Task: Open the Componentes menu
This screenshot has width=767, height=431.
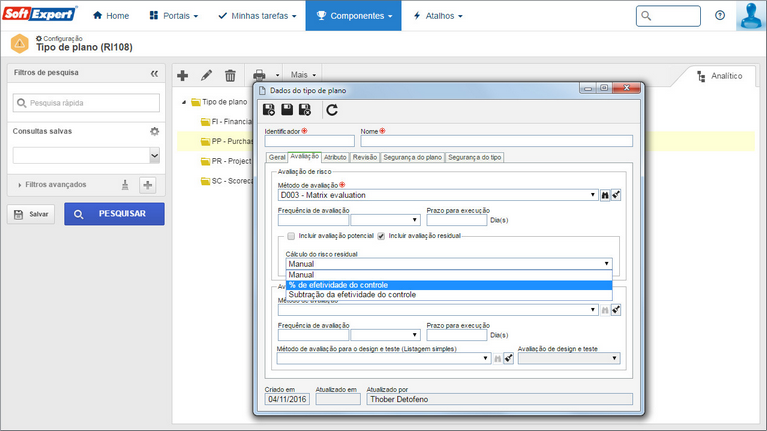Action: point(354,16)
